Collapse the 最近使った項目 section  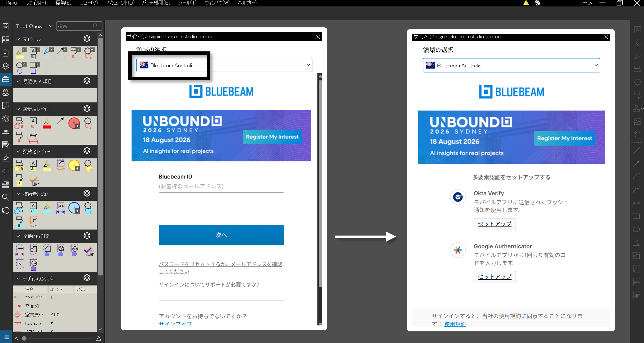click(18, 81)
